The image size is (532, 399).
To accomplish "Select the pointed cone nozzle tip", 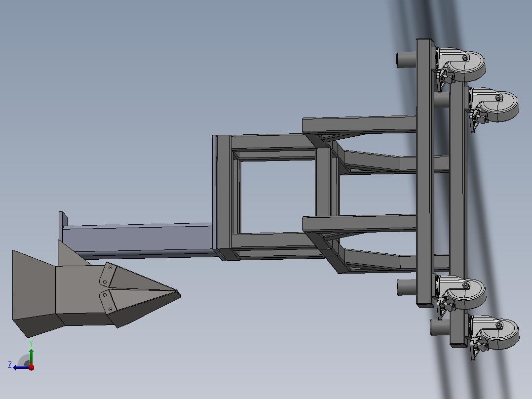I will (x=144, y=294).
